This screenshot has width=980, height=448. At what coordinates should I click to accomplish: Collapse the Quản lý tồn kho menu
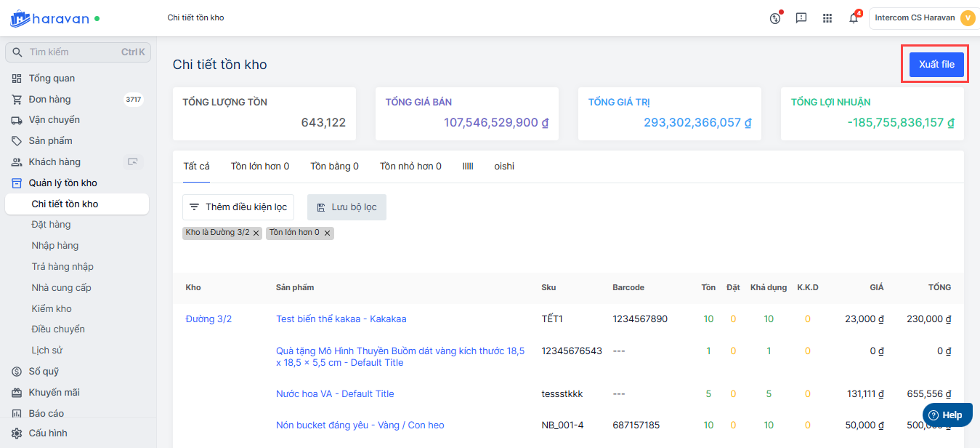pyautogui.click(x=62, y=183)
